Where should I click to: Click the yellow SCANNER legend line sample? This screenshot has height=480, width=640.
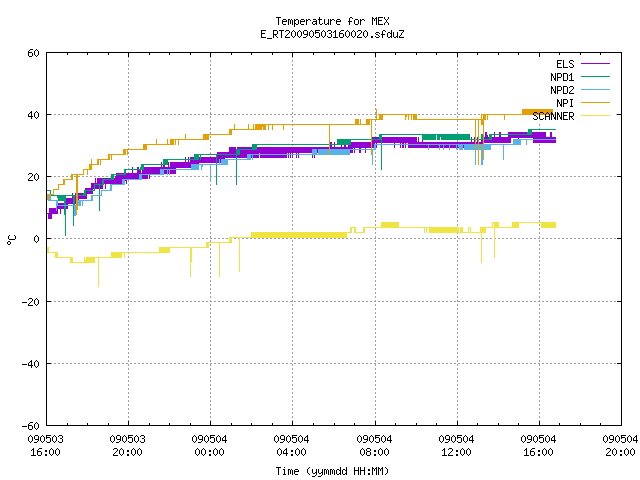point(596,116)
